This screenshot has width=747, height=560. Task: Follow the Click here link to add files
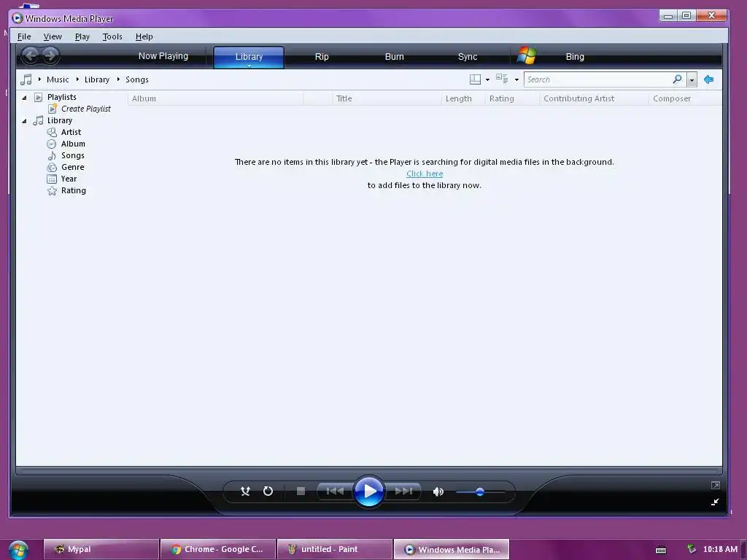click(425, 174)
